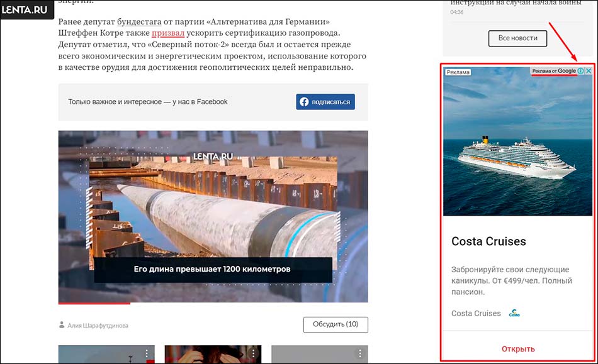Image resolution: width=598 pixels, height=364 pixels.
Task: Click the 'Все новости' button
Action: [x=517, y=38]
